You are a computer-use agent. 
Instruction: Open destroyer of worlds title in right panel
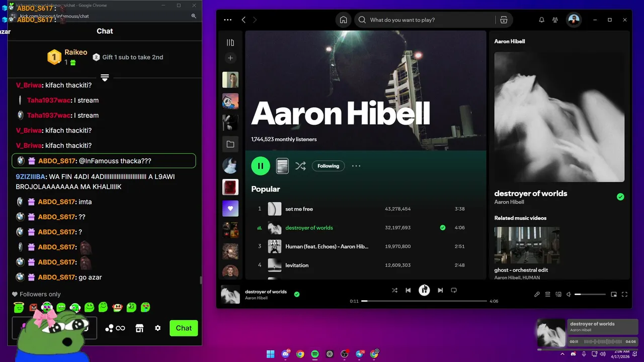point(530,194)
